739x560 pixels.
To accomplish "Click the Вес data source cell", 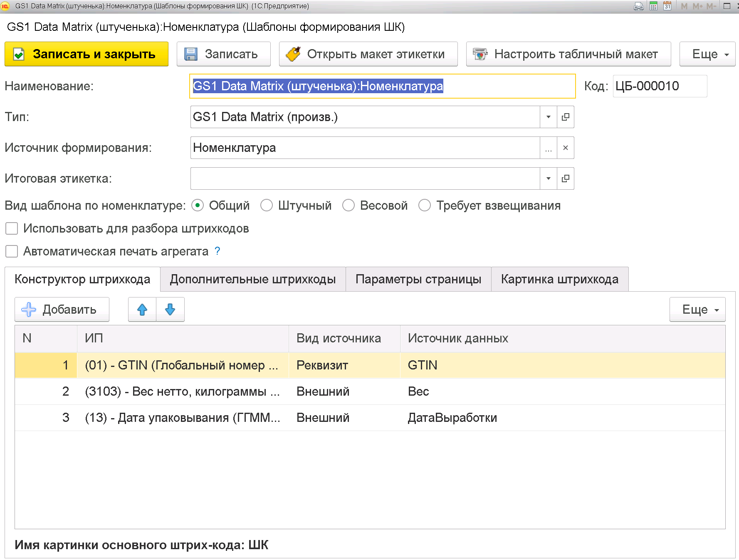I will [563, 392].
